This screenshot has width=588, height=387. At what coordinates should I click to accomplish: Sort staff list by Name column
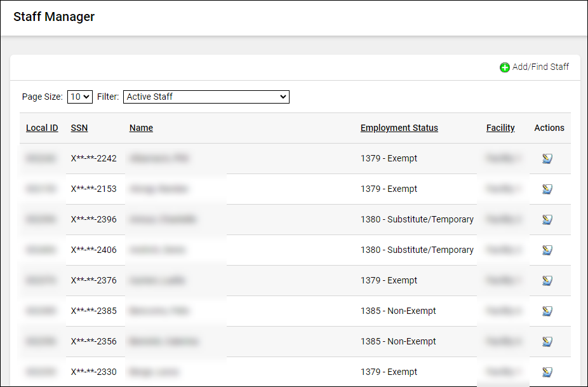[x=141, y=128]
